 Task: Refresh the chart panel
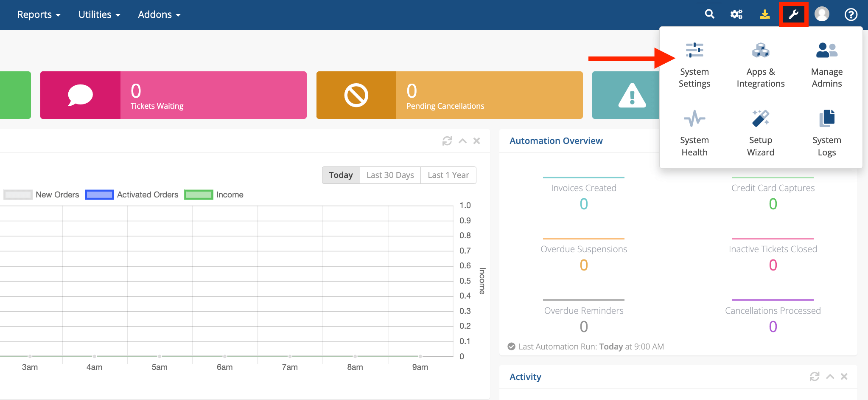tap(447, 141)
